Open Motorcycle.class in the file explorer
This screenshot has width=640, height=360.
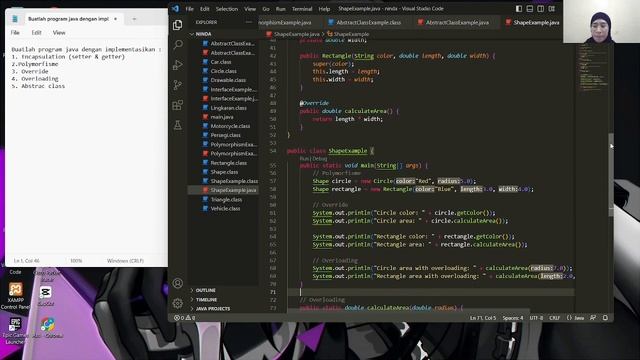coord(230,126)
